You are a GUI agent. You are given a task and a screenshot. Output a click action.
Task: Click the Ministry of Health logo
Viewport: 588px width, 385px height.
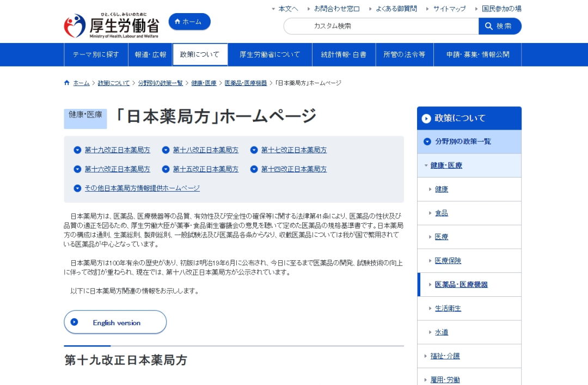112,25
